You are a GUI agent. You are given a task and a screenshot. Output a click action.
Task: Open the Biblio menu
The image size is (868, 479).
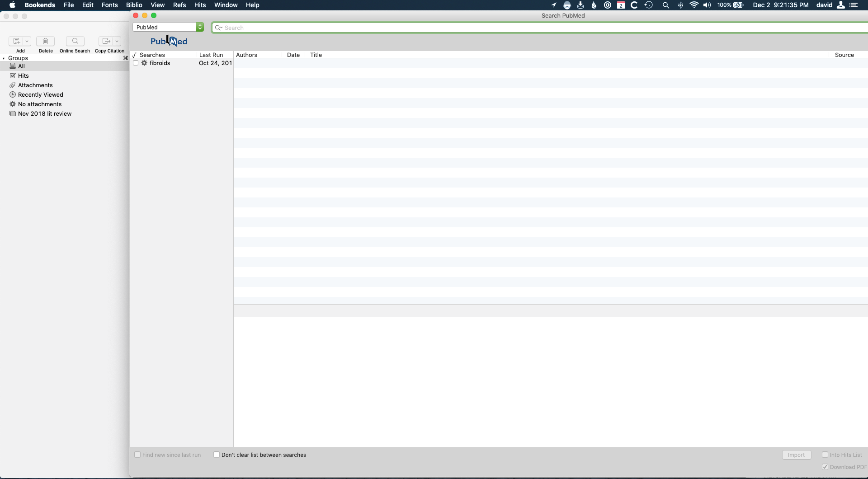pyautogui.click(x=134, y=5)
